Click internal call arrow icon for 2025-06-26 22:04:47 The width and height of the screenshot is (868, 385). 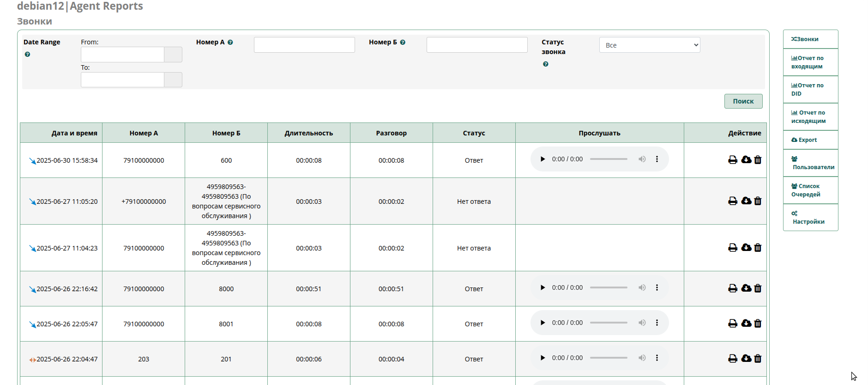coord(32,360)
